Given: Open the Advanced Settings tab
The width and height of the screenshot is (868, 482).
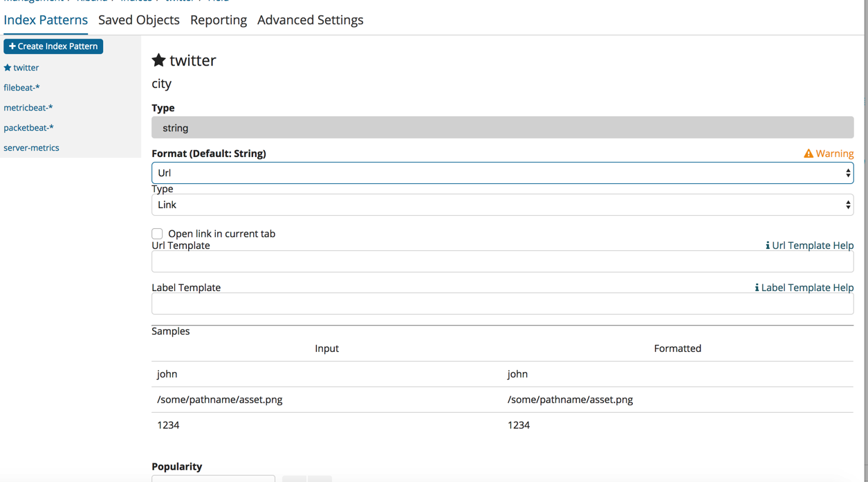Looking at the screenshot, I should coord(311,20).
